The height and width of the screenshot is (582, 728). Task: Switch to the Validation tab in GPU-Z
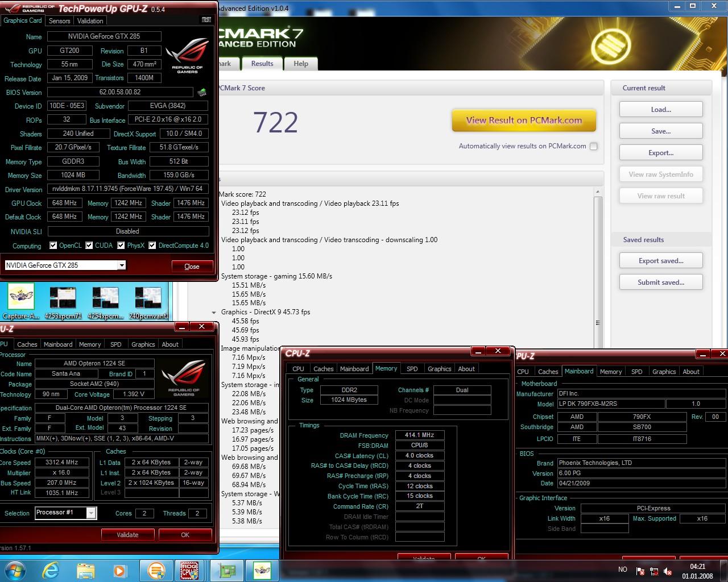90,20
